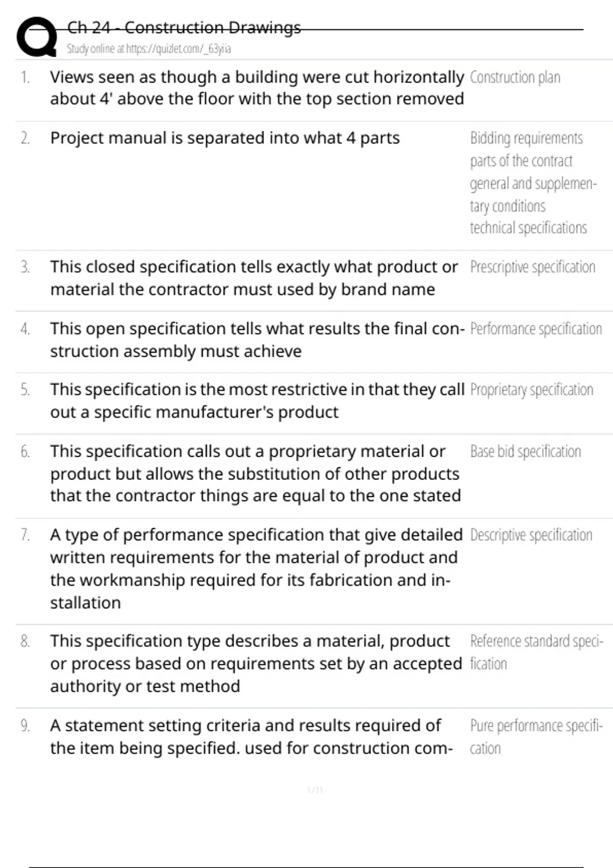Select the "Prescriptive specification" answer
Image resolution: width=613 pixels, height=868 pixels.
[532, 267]
